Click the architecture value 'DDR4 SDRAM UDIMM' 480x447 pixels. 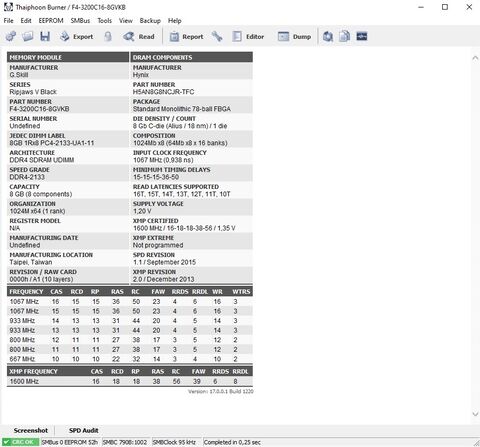pyautogui.click(x=42, y=160)
